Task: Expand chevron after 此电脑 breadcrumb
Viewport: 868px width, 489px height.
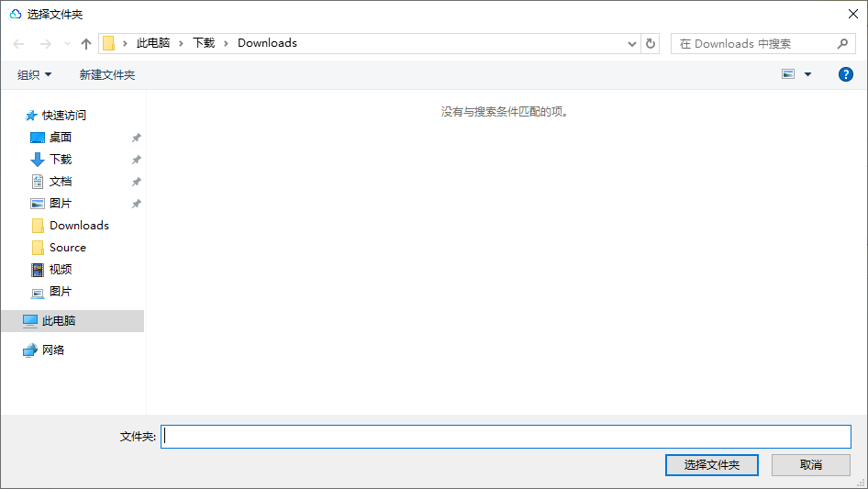Action: coord(181,43)
